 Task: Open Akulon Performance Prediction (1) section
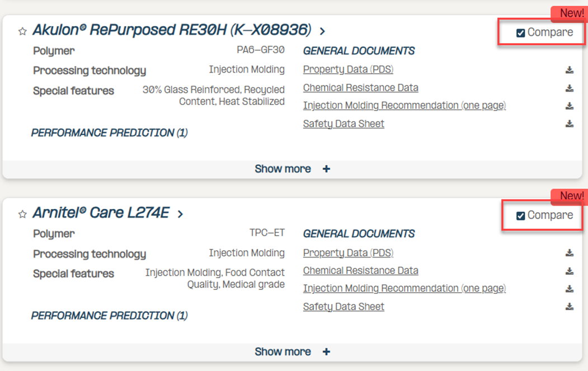point(110,133)
